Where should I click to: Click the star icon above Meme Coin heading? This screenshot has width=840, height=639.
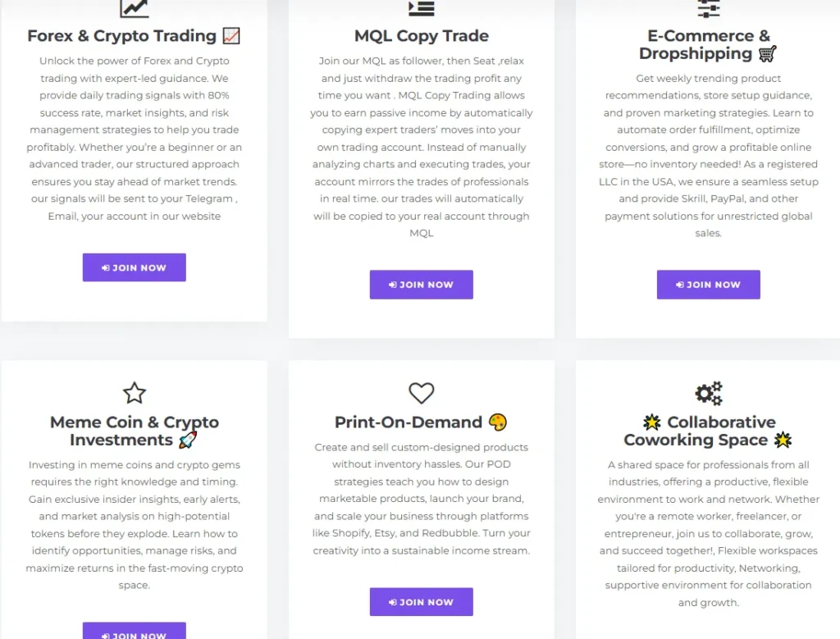(x=135, y=393)
